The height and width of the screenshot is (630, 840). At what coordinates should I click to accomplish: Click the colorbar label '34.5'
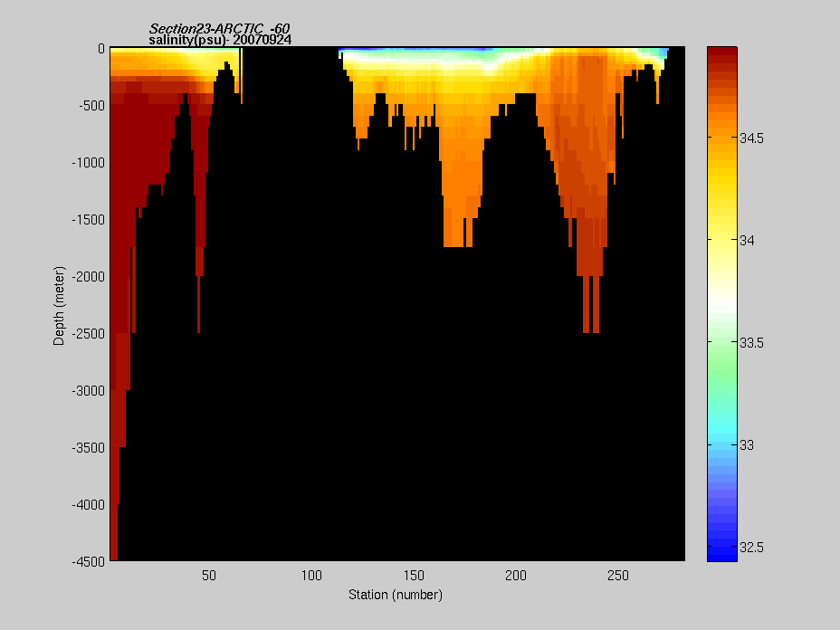point(751,138)
